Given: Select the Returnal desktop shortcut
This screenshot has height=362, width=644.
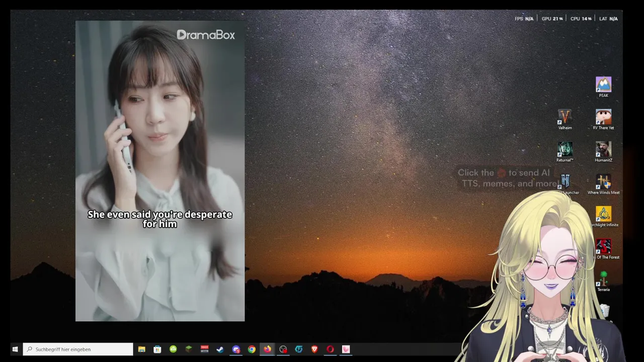Looking at the screenshot, I should pos(565,152).
